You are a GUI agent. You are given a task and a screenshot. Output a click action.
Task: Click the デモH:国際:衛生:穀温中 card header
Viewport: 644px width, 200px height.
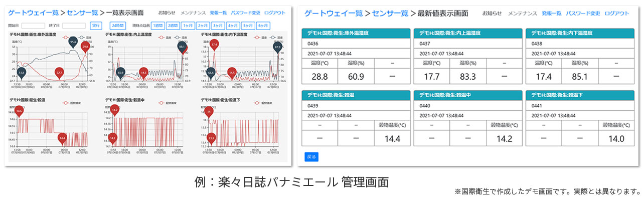click(x=468, y=95)
